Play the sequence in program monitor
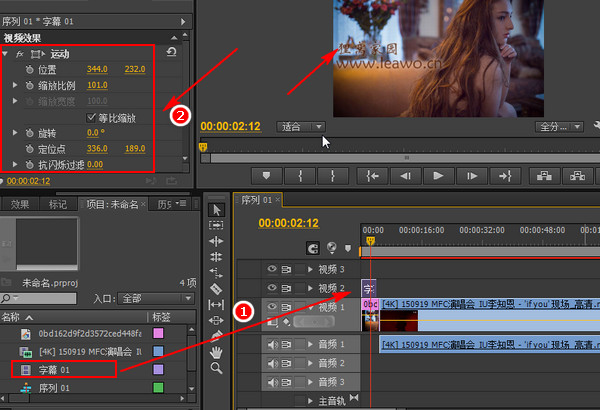This screenshot has height=410, width=600. coord(439,176)
